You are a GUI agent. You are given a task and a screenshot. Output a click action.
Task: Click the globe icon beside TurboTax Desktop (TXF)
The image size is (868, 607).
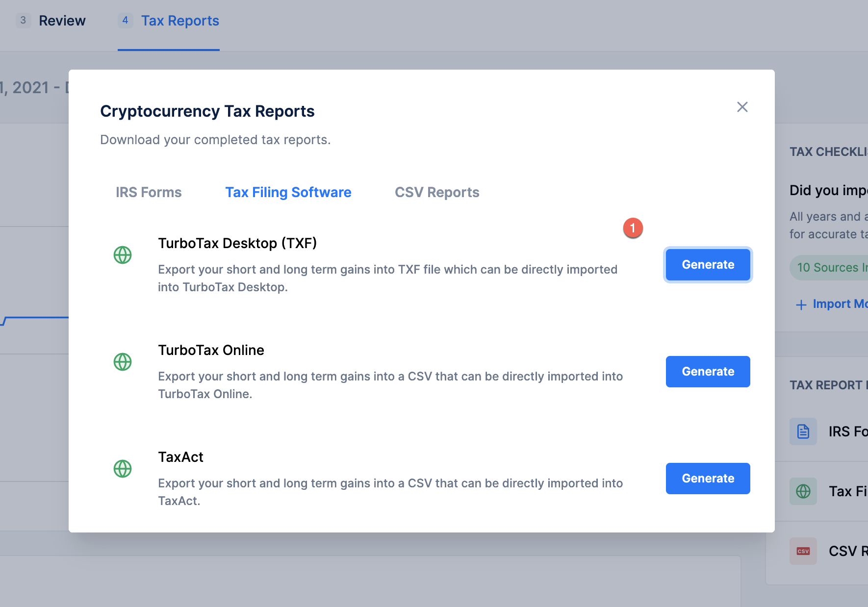pos(123,255)
